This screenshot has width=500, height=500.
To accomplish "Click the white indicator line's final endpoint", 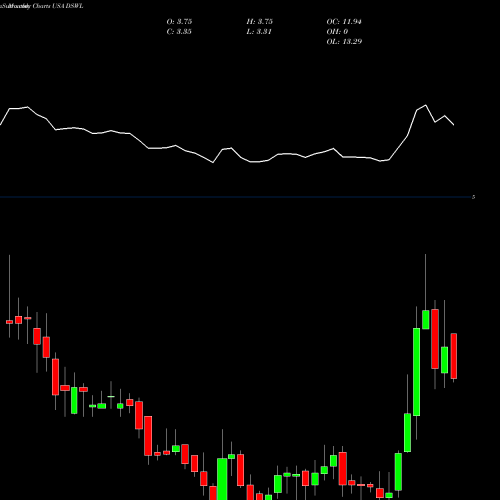I will [x=454, y=125].
